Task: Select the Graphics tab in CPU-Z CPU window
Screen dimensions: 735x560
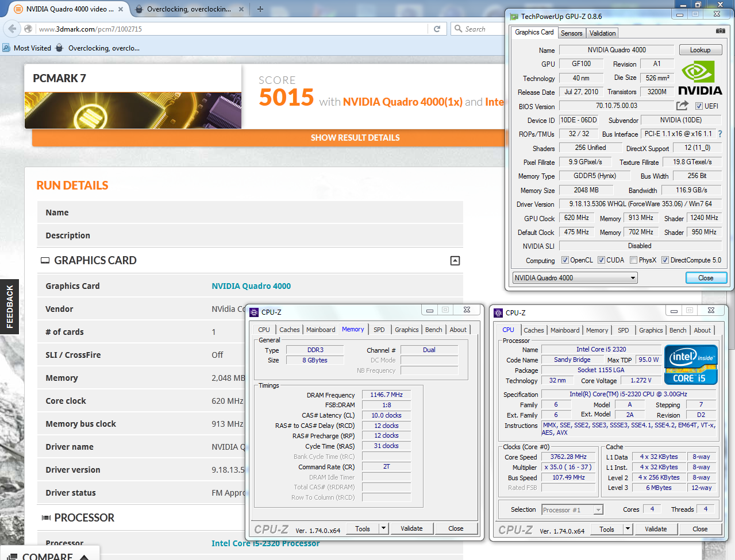Action: pos(651,330)
